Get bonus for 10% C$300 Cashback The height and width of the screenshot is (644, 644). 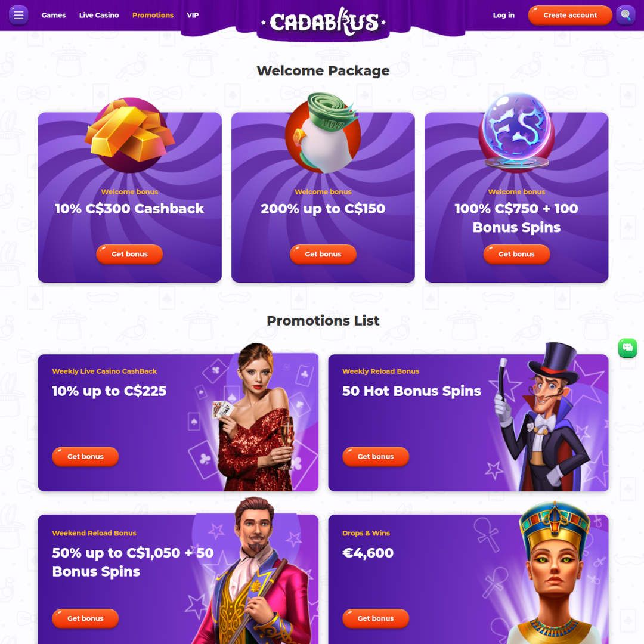[x=129, y=254]
